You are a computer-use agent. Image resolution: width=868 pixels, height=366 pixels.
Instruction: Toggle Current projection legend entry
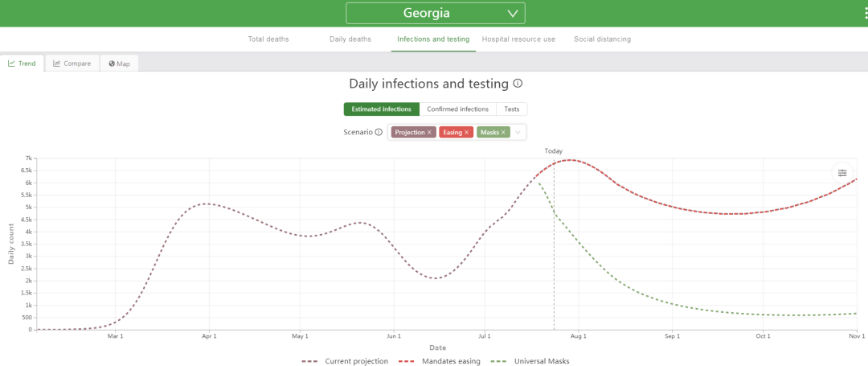pyautogui.click(x=345, y=361)
